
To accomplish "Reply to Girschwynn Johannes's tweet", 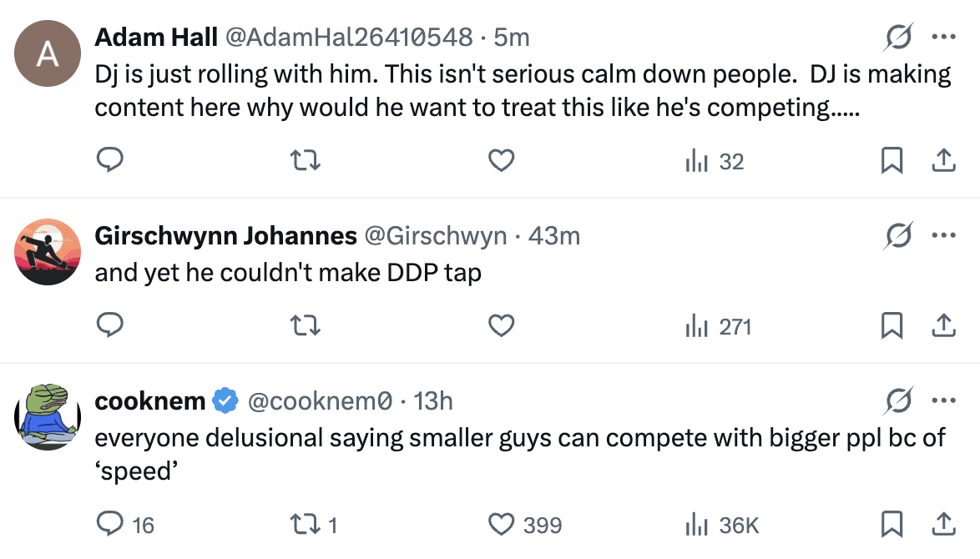I will (110, 325).
